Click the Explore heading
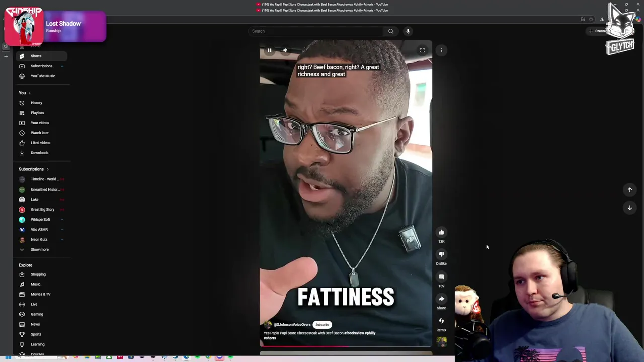644x362 pixels. (x=26, y=265)
